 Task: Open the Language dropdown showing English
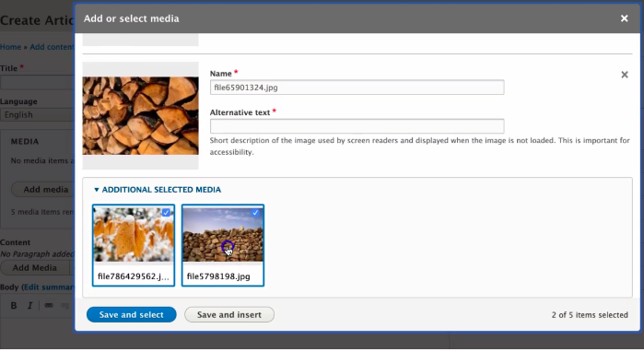37,114
